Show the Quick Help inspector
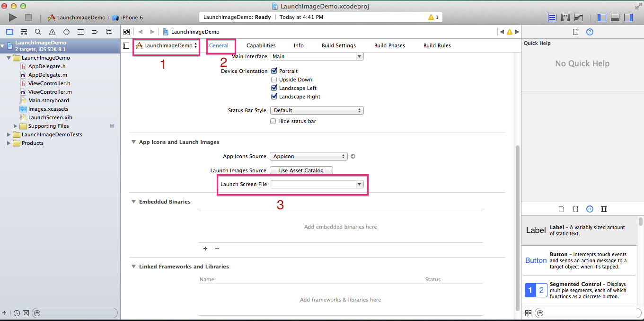The width and height of the screenshot is (644, 321). [590, 32]
